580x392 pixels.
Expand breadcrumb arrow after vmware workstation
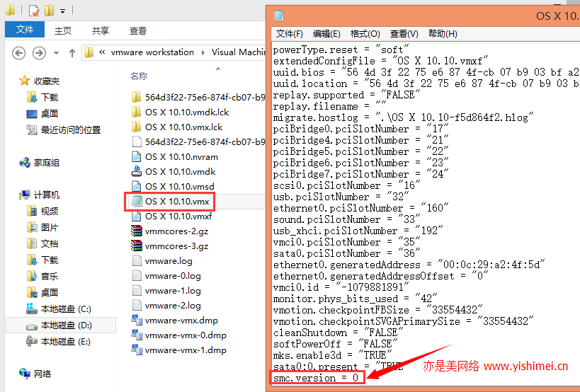203,53
